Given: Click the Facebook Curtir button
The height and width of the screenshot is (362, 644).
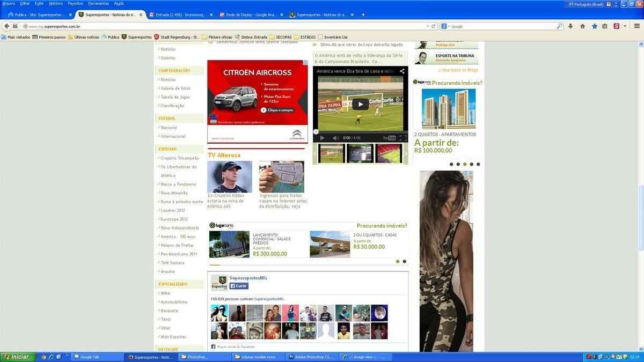Looking at the screenshot, I should tap(239, 286).
